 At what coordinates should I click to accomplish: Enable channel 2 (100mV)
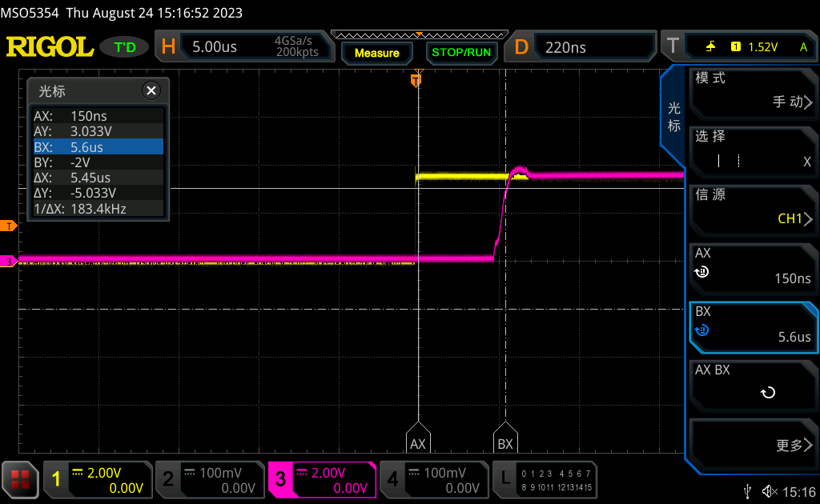210,478
